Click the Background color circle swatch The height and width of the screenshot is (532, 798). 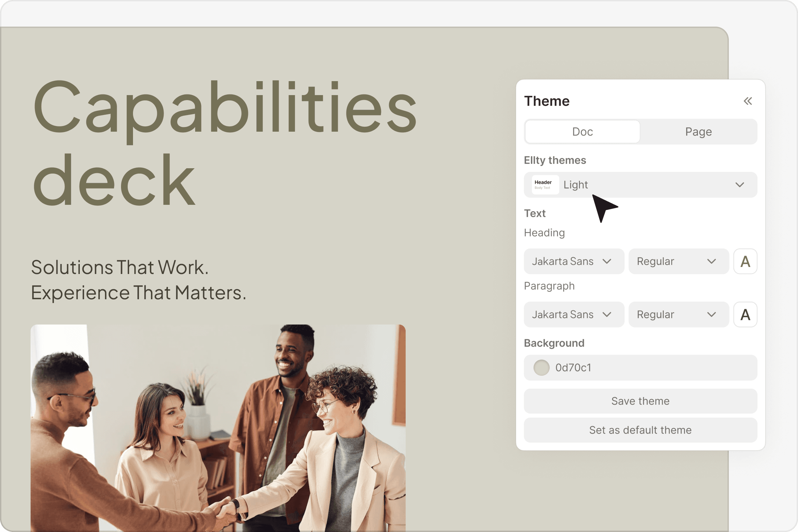pos(541,367)
